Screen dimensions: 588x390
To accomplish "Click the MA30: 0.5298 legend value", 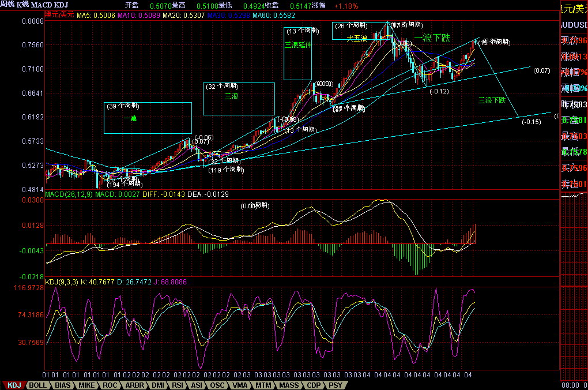I will 229,16.
